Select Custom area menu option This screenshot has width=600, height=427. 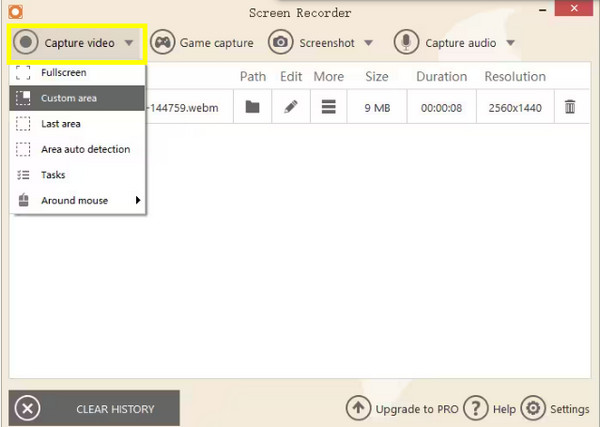(x=77, y=98)
